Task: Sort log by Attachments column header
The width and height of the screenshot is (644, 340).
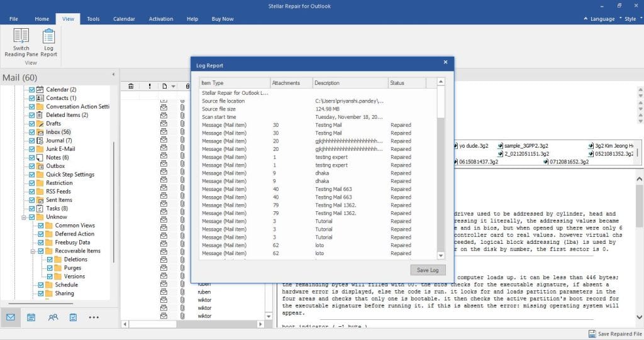Action: pos(292,83)
